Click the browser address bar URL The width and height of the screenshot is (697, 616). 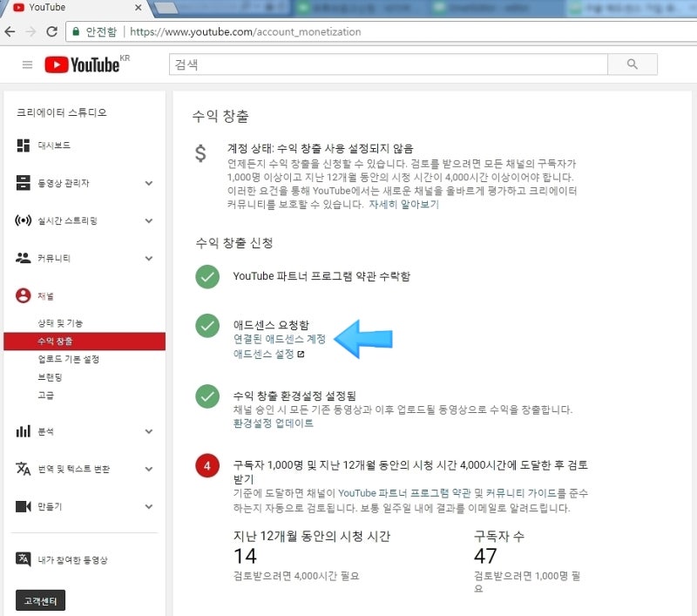point(246,31)
